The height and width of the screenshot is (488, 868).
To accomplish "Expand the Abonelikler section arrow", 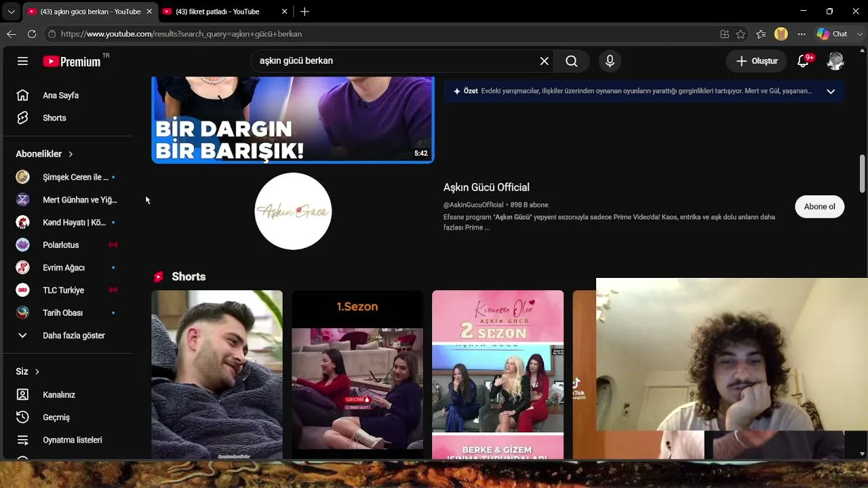I will 71,154.
